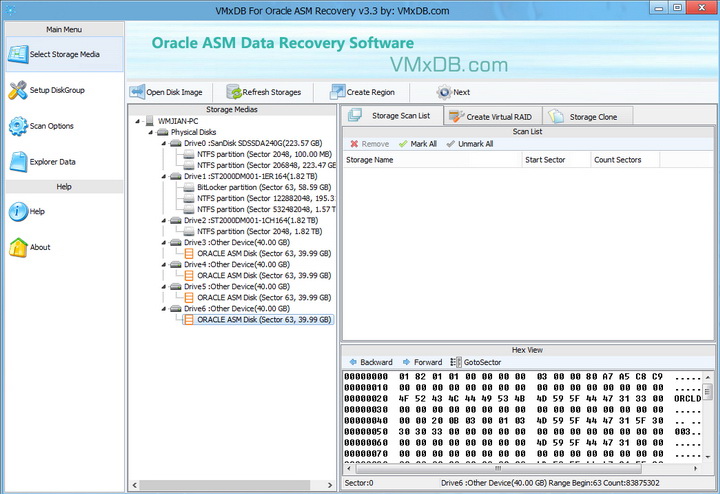Open the About entry in the sidebar
Viewport: 720px width, 494px height.
pos(39,247)
